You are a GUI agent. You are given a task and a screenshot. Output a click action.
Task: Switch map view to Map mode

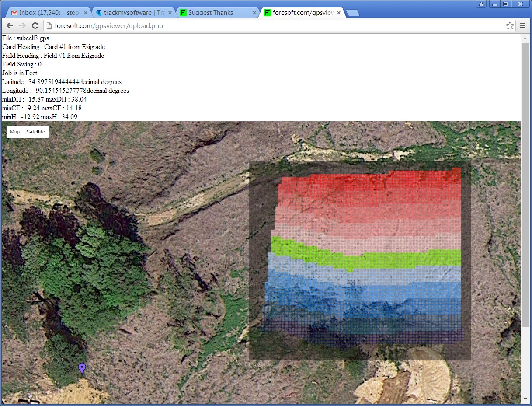tap(15, 132)
